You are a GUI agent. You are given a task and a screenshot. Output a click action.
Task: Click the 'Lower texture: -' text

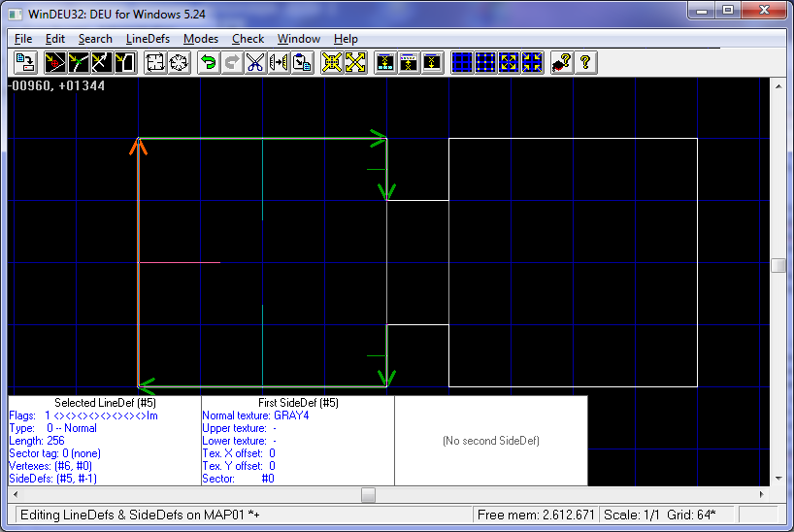tap(239, 441)
